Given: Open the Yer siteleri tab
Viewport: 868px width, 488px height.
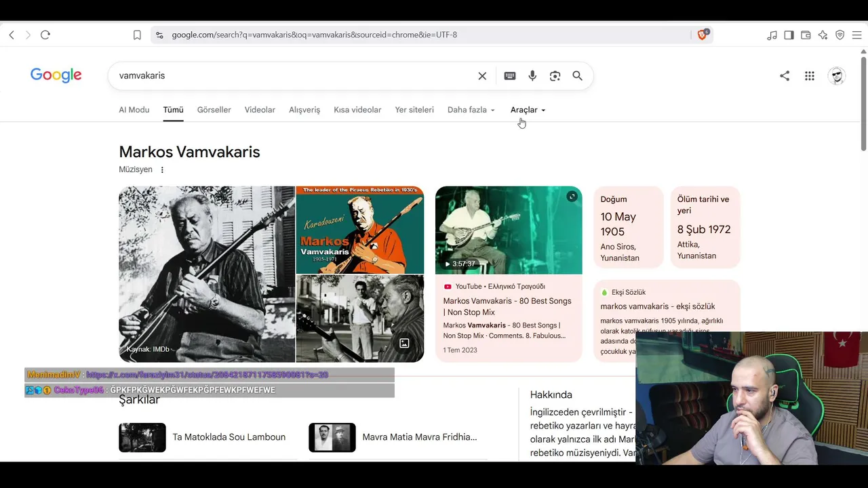Looking at the screenshot, I should [x=414, y=110].
